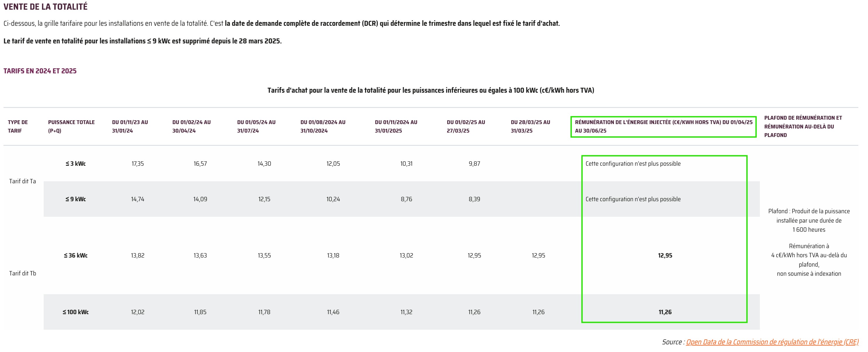Click the value 10,24 in the table
Image resolution: width=868 pixels, height=352 pixels.
click(x=333, y=199)
